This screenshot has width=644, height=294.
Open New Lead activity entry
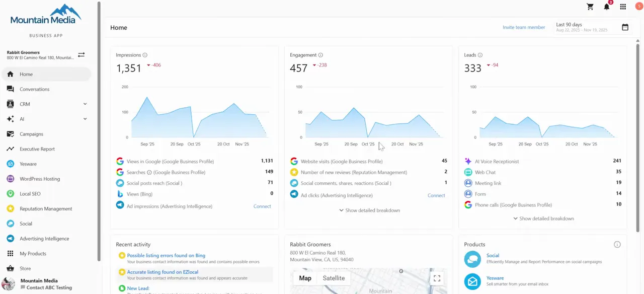138,288
